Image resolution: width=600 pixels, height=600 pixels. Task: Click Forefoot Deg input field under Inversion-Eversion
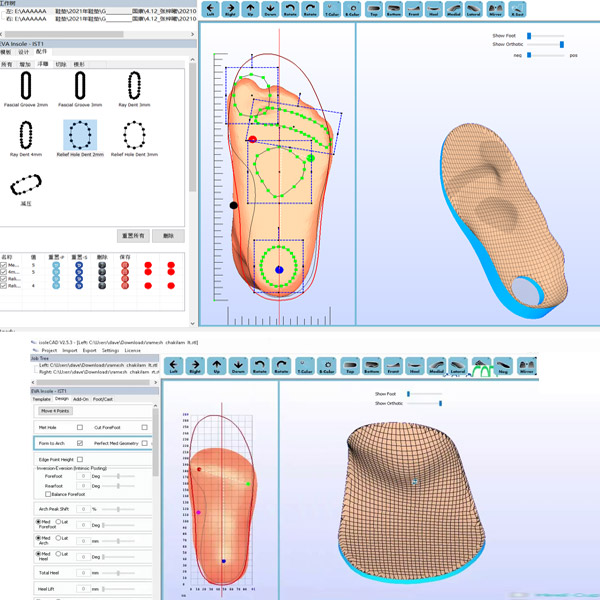(x=83, y=476)
